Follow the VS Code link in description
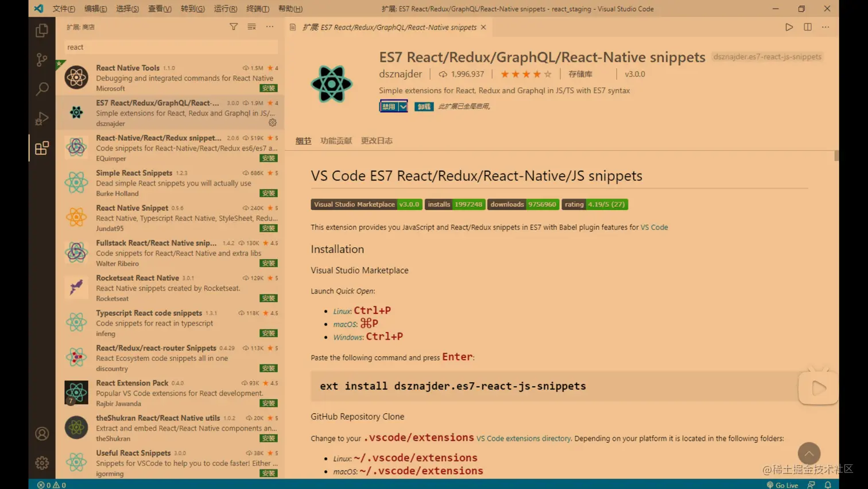Viewport: 868px width, 489px height. pyautogui.click(x=654, y=228)
